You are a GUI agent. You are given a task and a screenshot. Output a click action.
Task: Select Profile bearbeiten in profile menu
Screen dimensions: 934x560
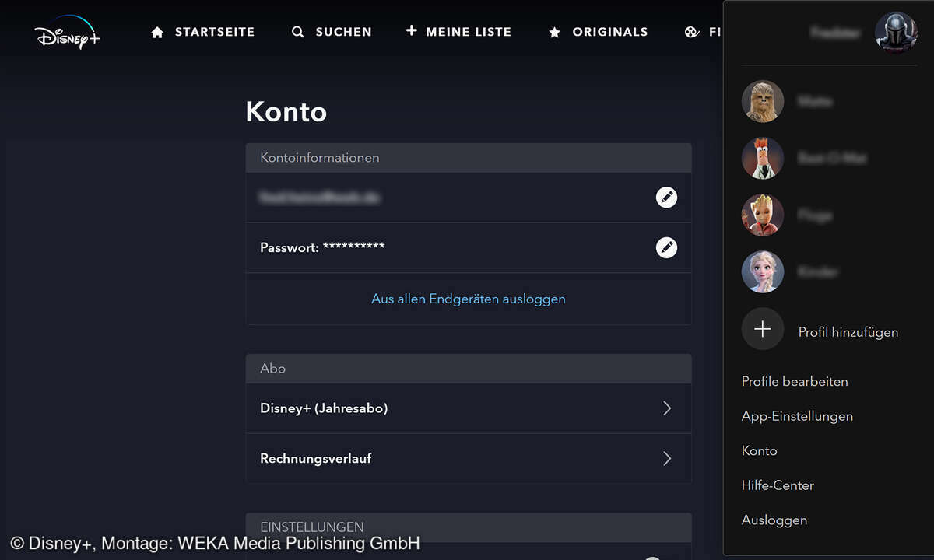(795, 382)
